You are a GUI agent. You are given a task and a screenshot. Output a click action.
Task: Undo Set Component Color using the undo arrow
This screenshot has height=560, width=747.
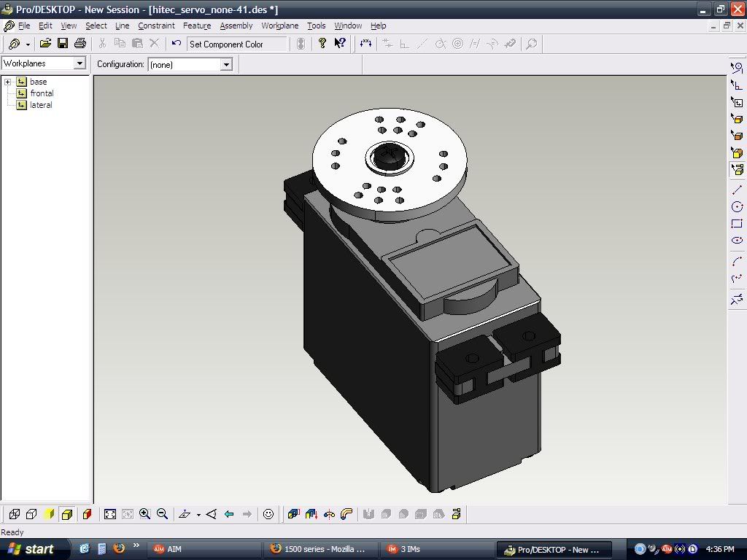(x=177, y=44)
